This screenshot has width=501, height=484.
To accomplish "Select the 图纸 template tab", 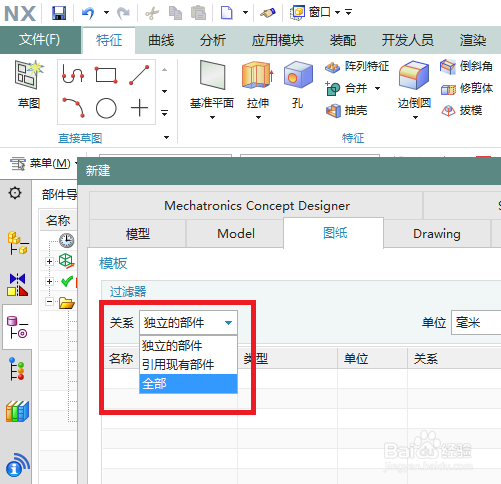I will (334, 233).
